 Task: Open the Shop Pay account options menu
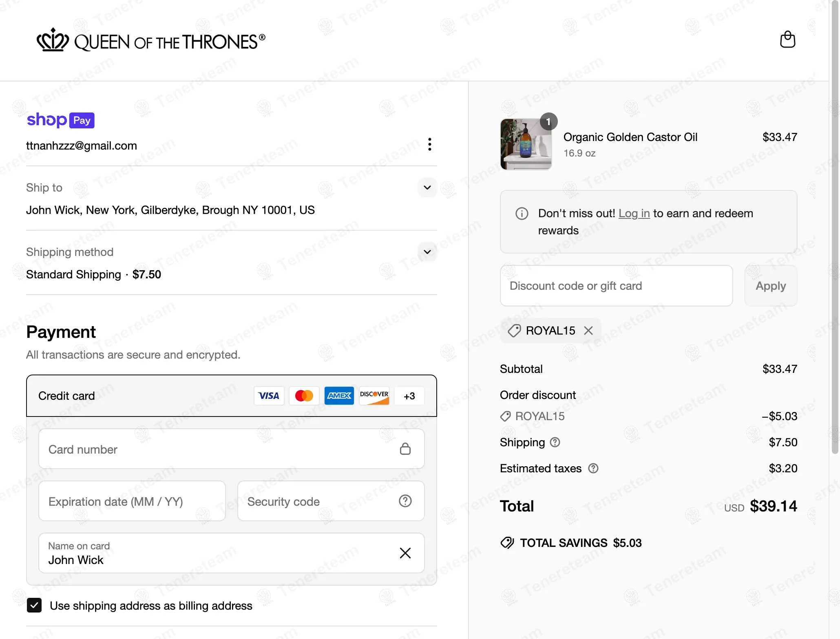pos(429,144)
